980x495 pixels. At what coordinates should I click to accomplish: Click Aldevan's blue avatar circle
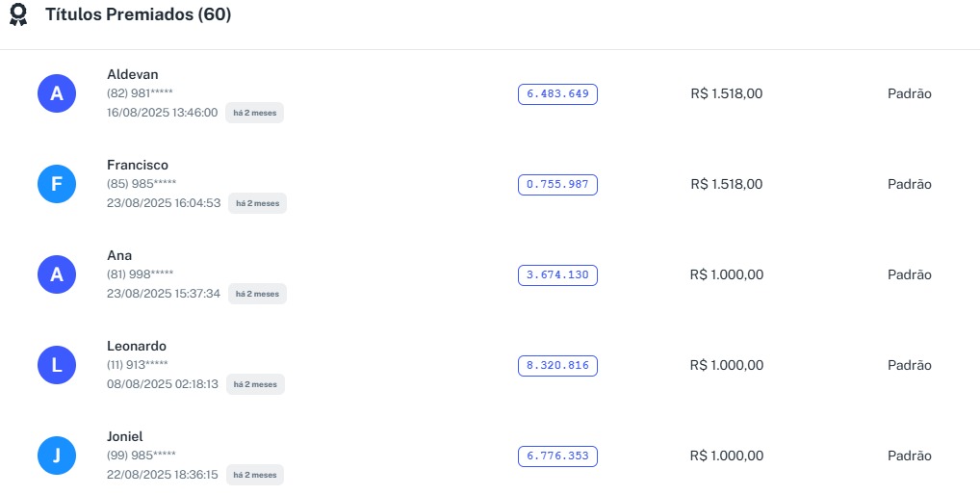pyautogui.click(x=57, y=93)
